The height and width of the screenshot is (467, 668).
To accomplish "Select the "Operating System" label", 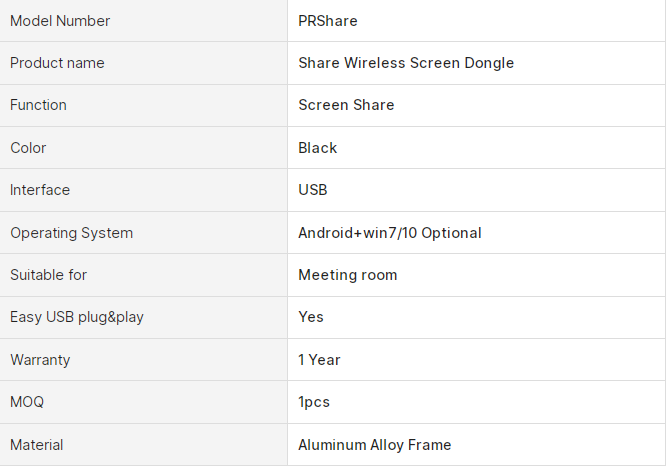I will pyautogui.click(x=71, y=233).
